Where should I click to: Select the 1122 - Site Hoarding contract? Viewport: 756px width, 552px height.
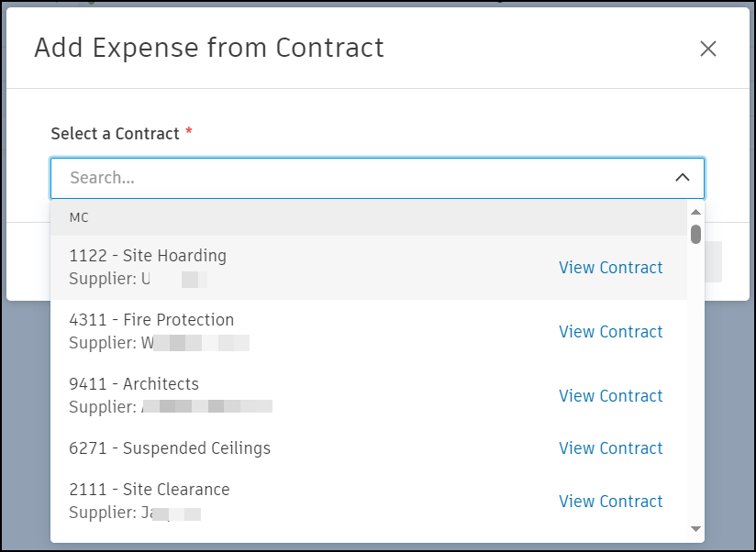pyautogui.click(x=148, y=256)
